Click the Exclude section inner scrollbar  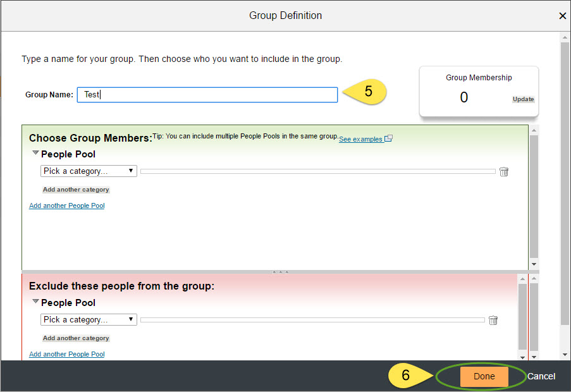click(522, 317)
